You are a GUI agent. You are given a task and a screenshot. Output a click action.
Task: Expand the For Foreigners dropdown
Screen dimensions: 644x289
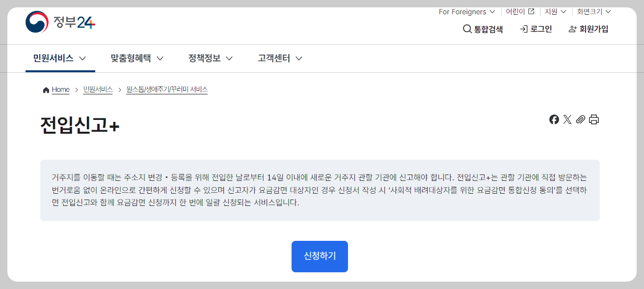pyautogui.click(x=493, y=11)
